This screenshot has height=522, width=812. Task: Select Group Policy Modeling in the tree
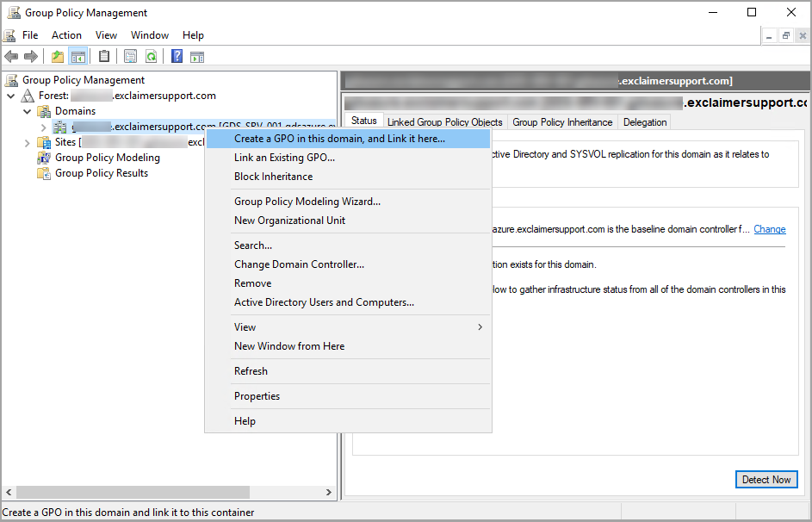click(107, 158)
